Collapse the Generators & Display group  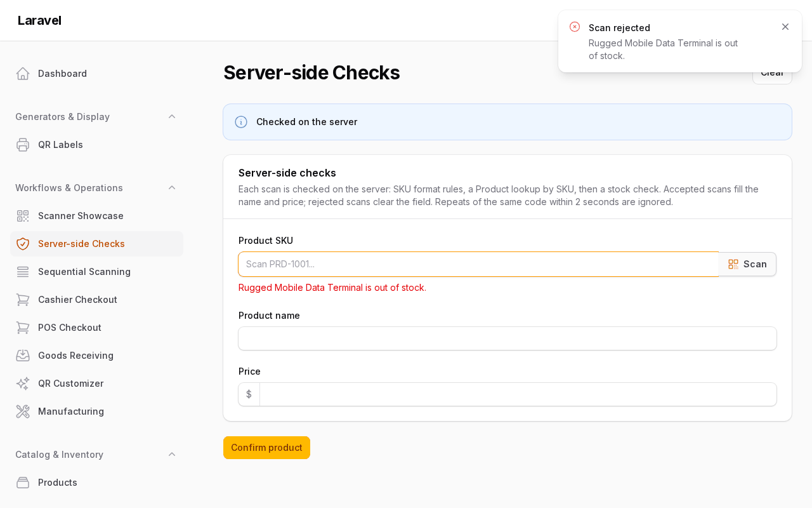[172, 117]
